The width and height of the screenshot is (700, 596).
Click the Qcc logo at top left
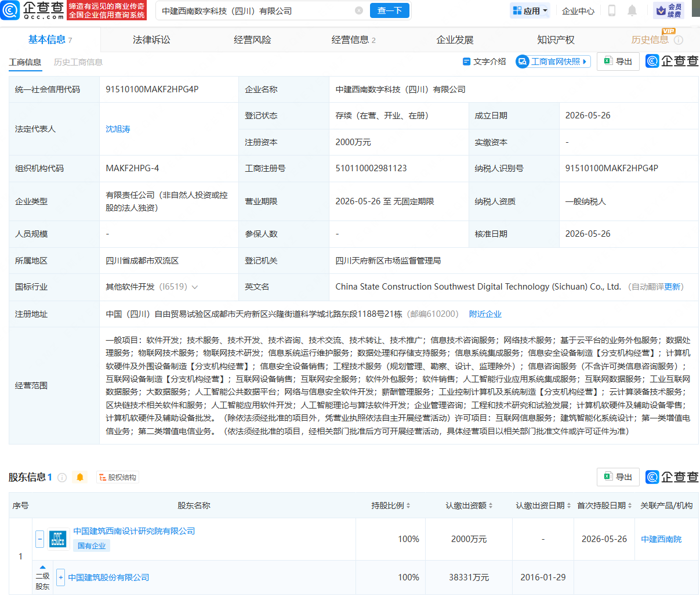tap(32, 10)
